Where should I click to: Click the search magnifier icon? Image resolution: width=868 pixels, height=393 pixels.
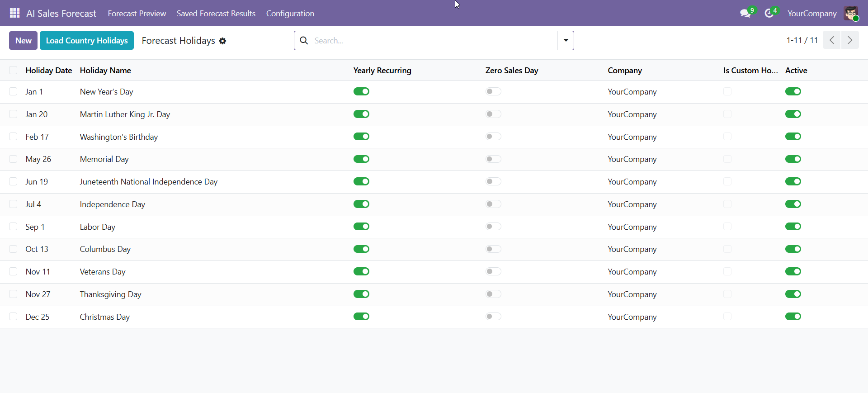304,41
